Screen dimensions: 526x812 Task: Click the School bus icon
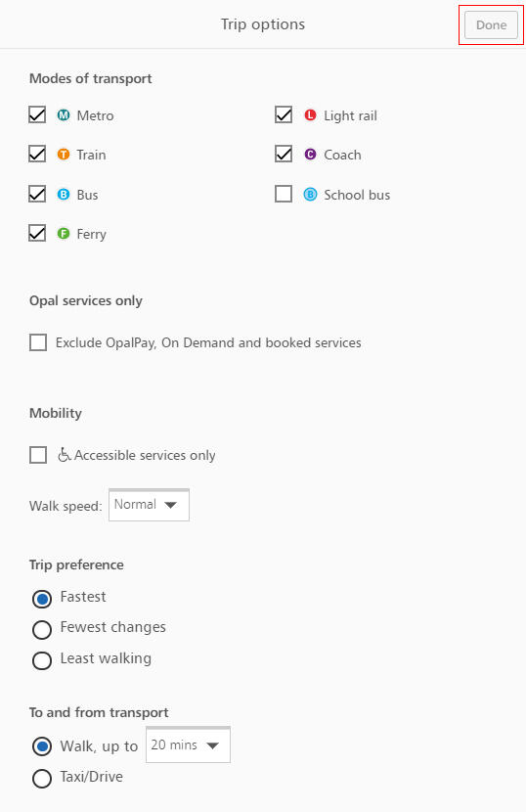tap(310, 195)
